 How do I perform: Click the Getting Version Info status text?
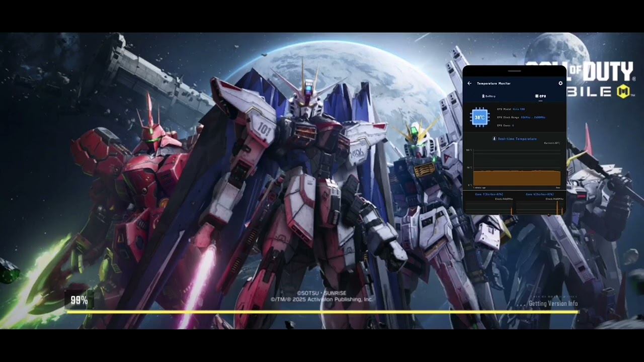553,304
